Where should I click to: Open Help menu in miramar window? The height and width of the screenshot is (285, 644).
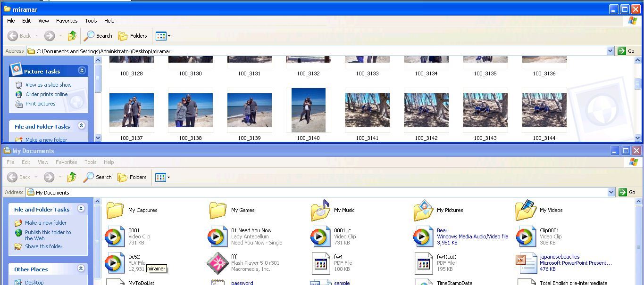coord(109,21)
